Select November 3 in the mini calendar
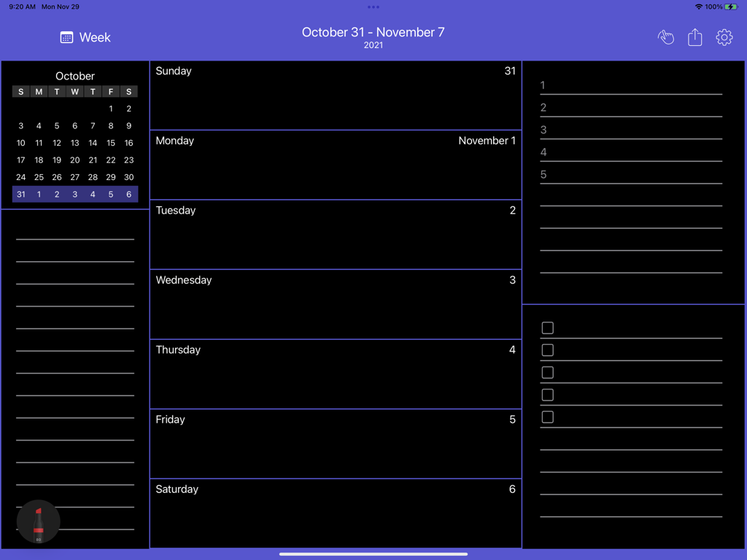This screenshot has height=560, width=747. (74, 194)
